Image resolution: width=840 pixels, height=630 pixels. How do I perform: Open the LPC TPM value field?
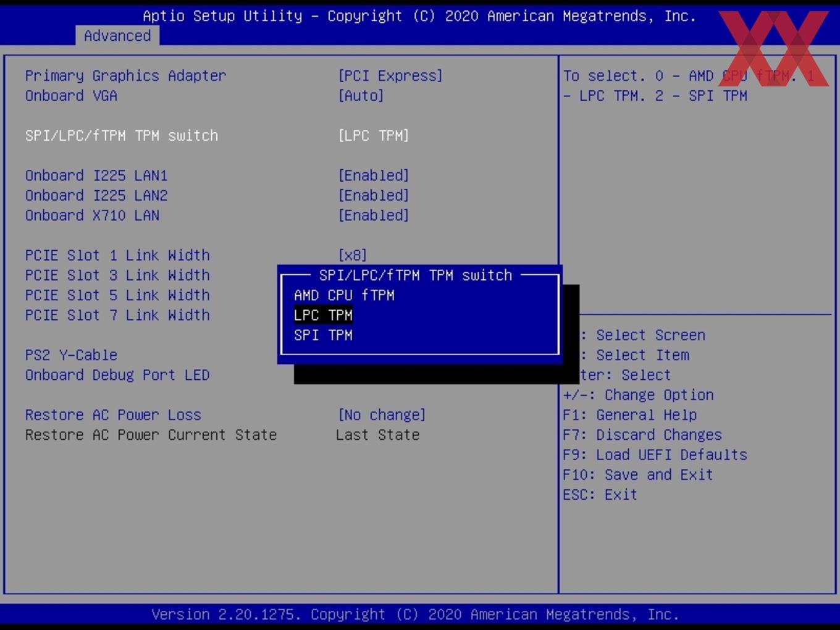(374, 136)
